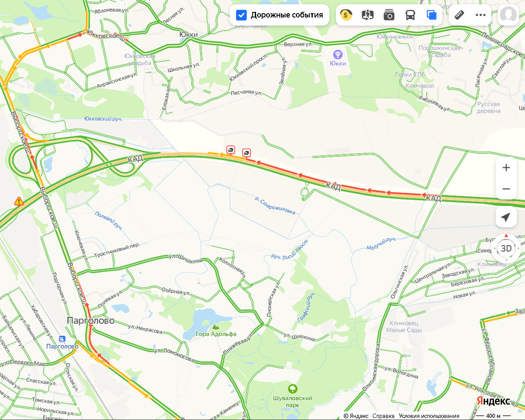Open Условия использования link
The image size is (525, 420).
click(429, 416)
